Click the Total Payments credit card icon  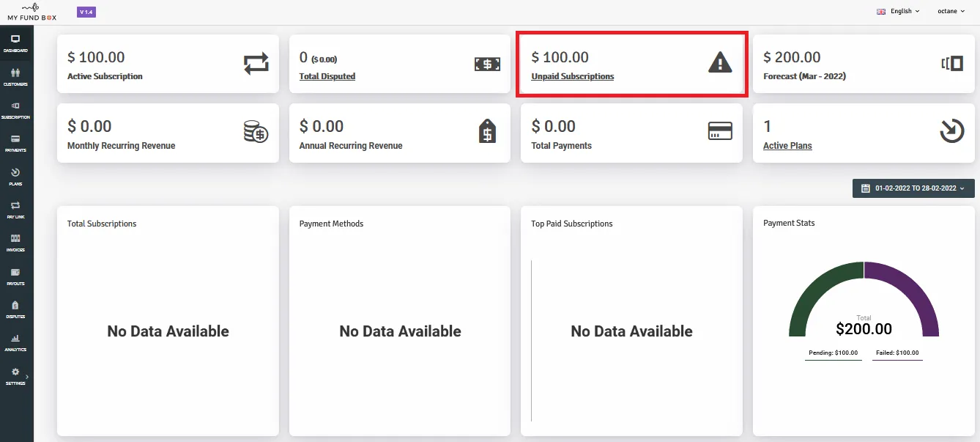720,131
